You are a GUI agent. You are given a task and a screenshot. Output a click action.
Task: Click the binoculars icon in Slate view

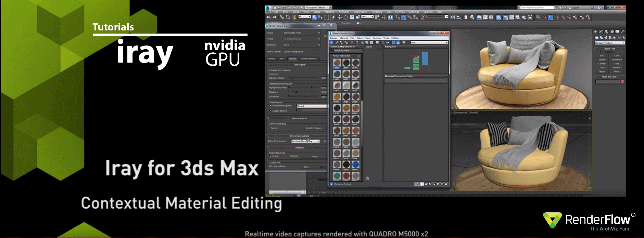(x=367, y=178)
